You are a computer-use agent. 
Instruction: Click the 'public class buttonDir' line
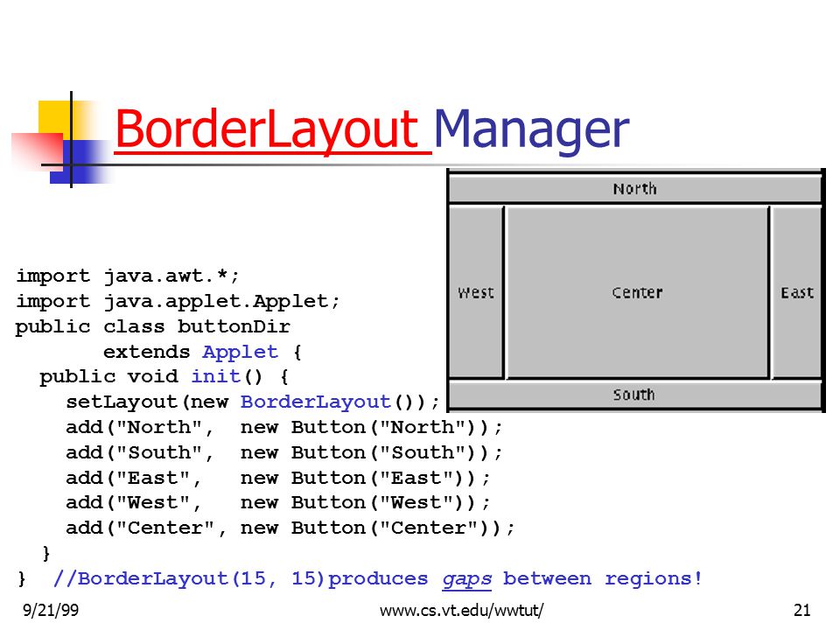(x=153, y=326)
